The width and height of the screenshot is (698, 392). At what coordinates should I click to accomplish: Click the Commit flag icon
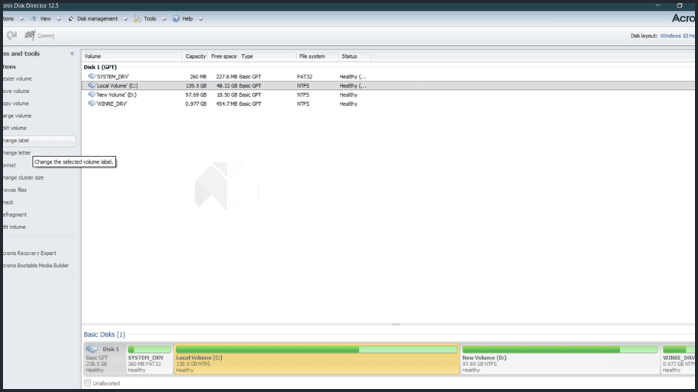click(x=30, y=35)
